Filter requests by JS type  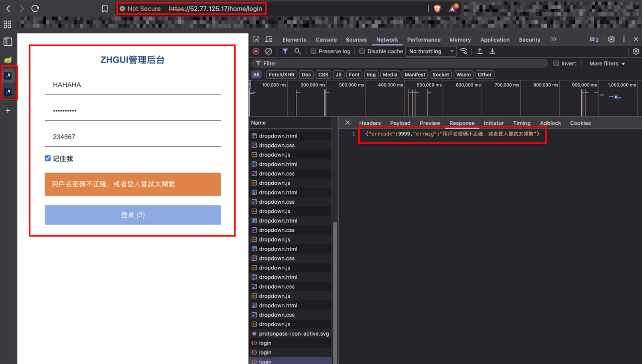(338, 75)
